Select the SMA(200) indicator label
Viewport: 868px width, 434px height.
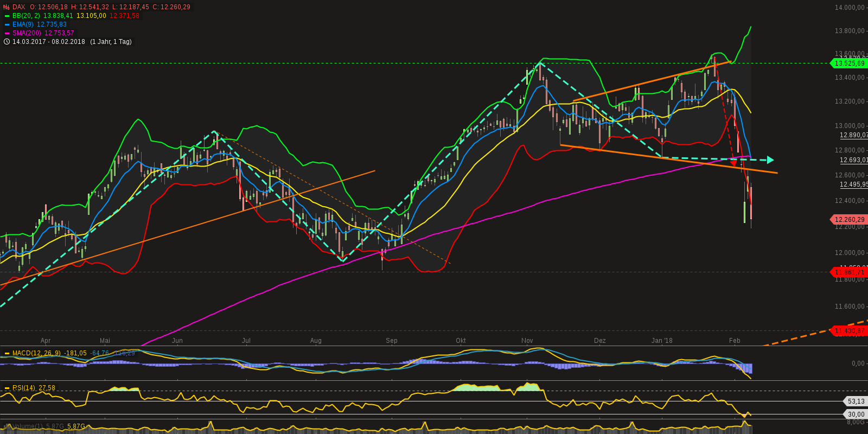click(x=27, y=33)
